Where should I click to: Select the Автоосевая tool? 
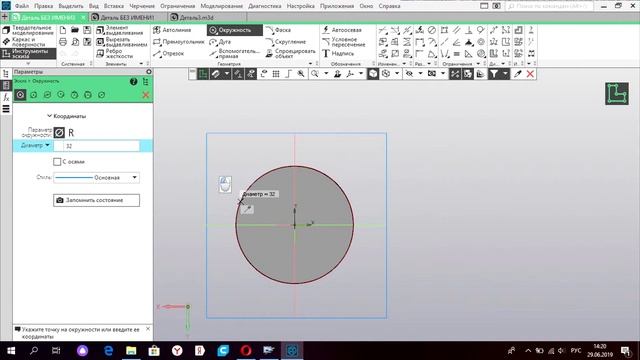(342, 30)
